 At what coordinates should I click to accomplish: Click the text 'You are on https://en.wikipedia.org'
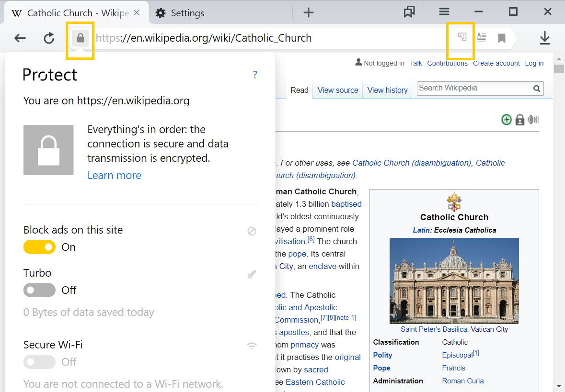tap(106, 101)
